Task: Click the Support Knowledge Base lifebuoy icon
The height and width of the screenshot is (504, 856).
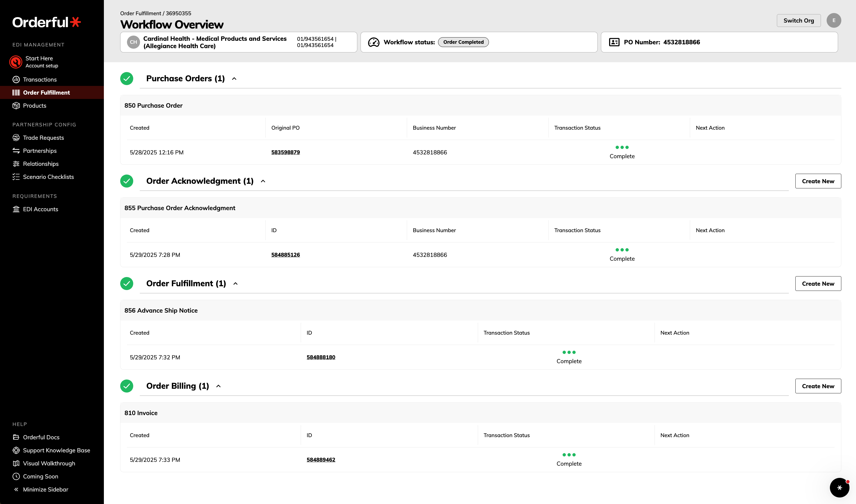Action: click(16, 450)
